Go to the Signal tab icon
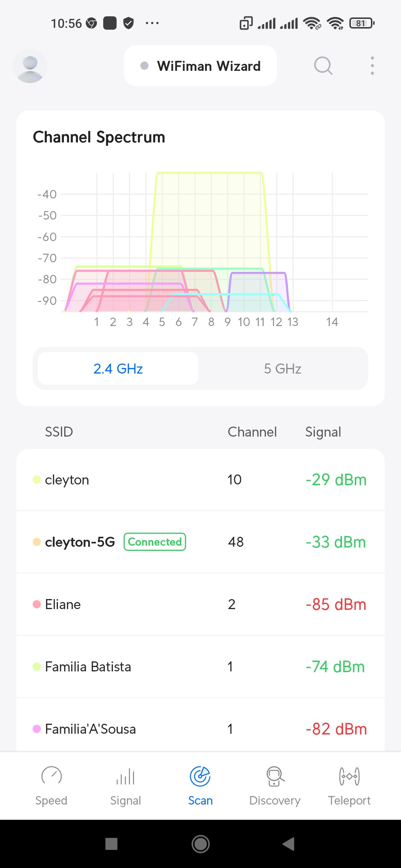Image resolution: width=401 pixels, height=868 pixels. [125, 776]
